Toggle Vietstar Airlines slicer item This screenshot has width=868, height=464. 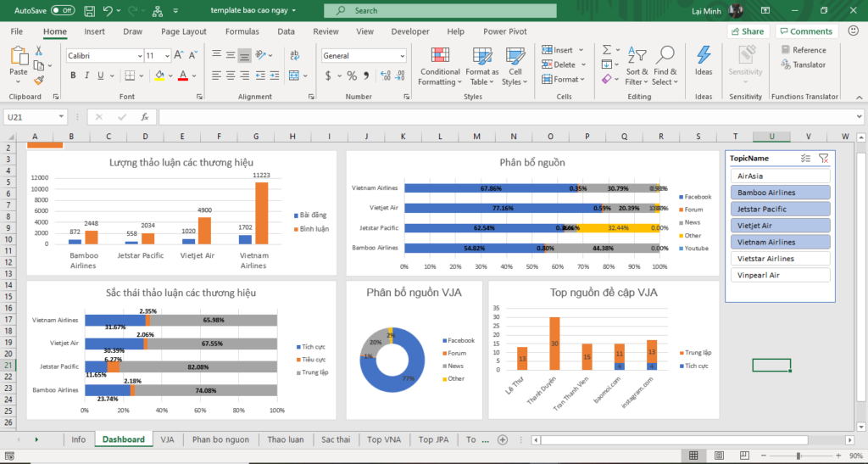click(x=780, y=259)
